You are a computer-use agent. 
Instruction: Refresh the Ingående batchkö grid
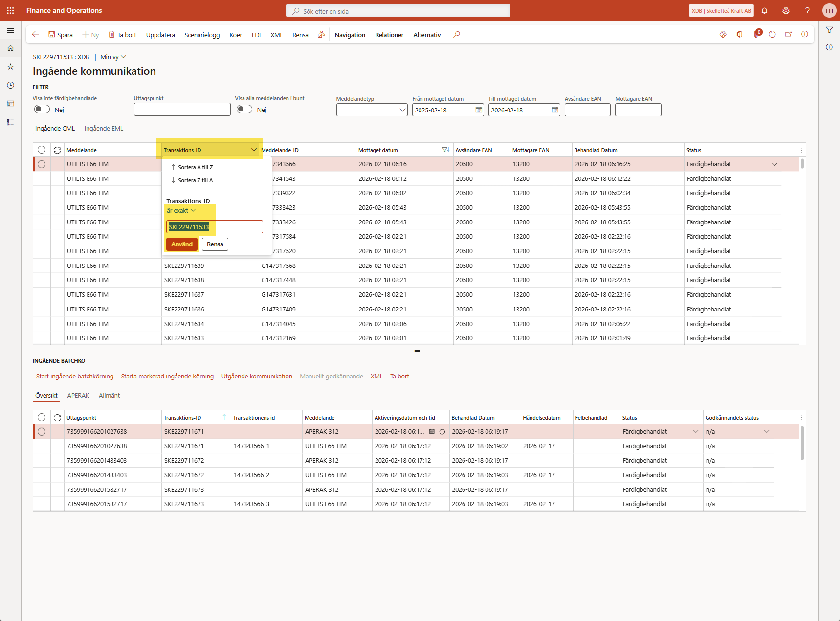57,418
